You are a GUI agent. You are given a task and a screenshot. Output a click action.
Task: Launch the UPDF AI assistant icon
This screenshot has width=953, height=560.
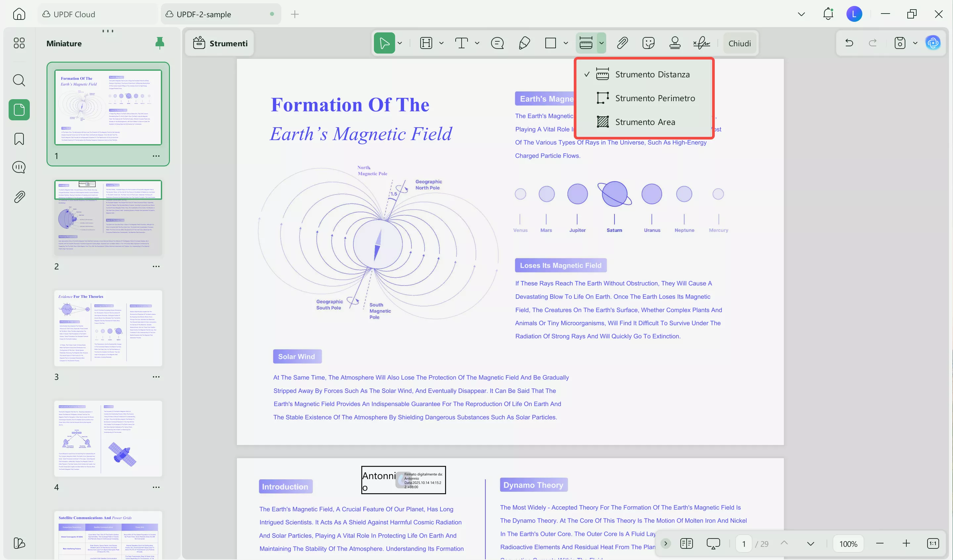[x=932, y=43]
